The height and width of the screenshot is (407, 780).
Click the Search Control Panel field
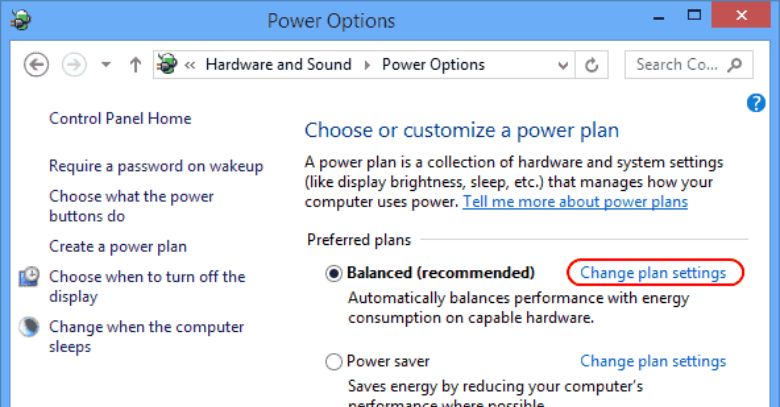(x=676, y=64)
